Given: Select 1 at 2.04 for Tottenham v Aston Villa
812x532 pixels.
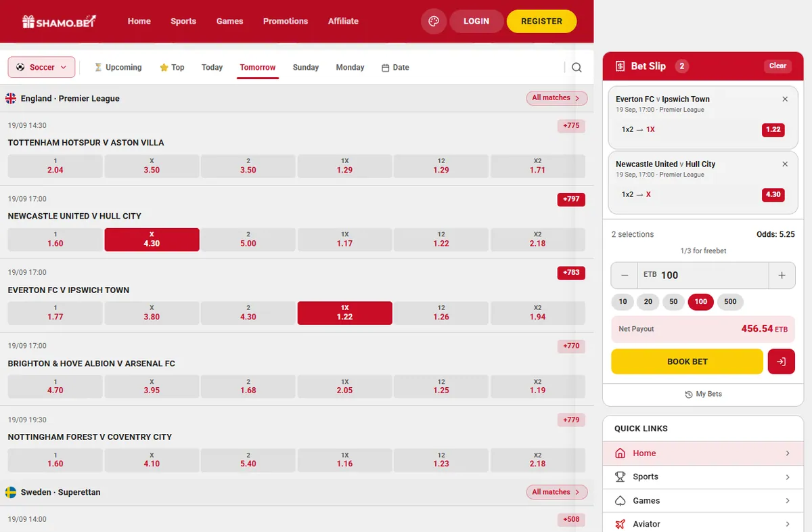Looking at the screenshot, I should point(55,166).
